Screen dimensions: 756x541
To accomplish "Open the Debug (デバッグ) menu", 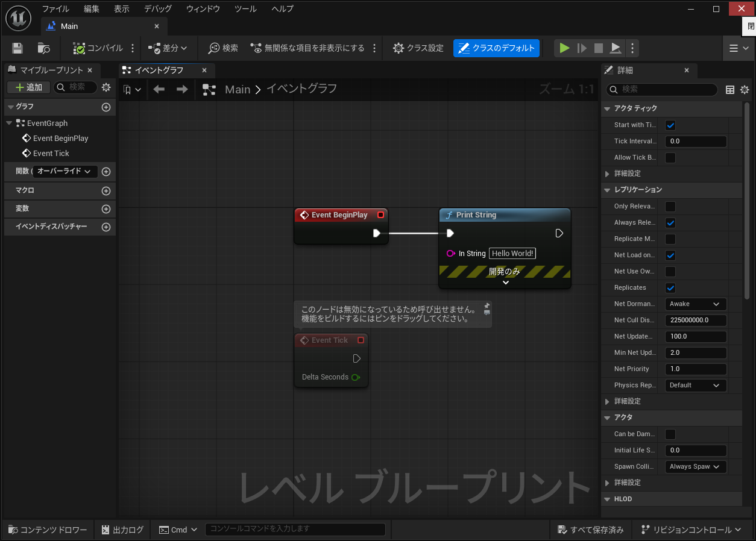I will [x=158, y=9].
